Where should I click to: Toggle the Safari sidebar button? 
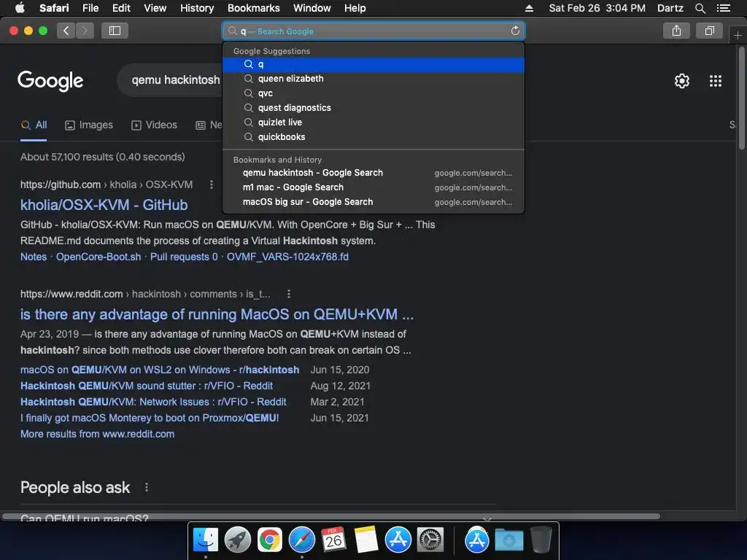115,31
